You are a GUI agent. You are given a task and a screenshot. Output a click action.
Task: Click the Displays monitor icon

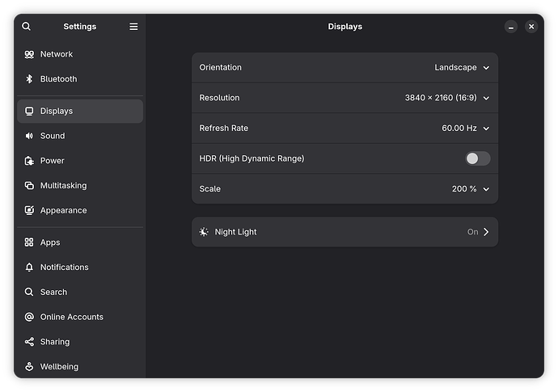(29, 111)
